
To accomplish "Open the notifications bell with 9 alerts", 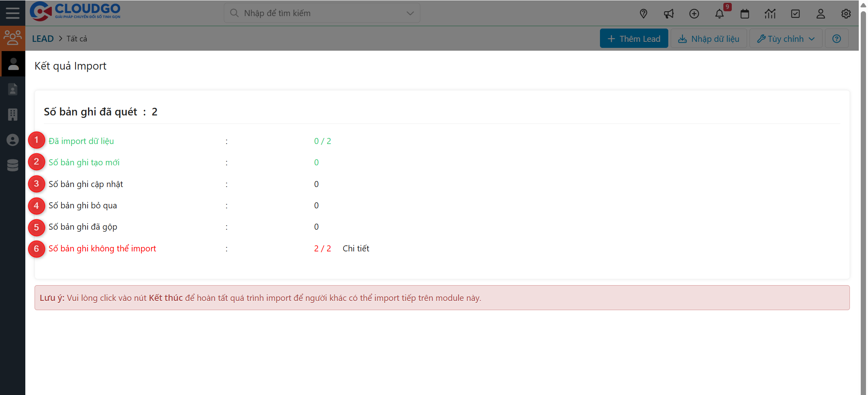I will click(720, 13).
